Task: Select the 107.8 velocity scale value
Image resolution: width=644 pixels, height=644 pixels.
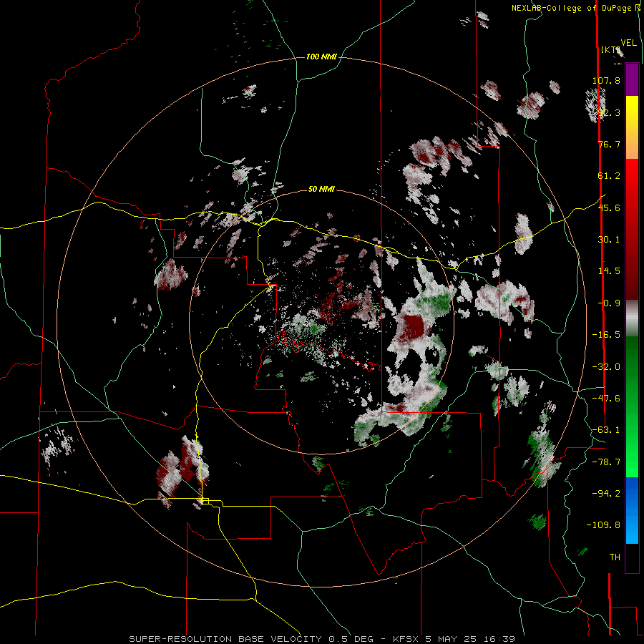Action: 606,80
